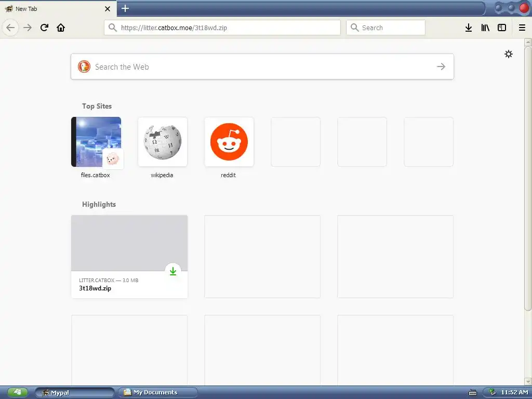
Task: Open files.catbox top site tile
Action: 96,142
